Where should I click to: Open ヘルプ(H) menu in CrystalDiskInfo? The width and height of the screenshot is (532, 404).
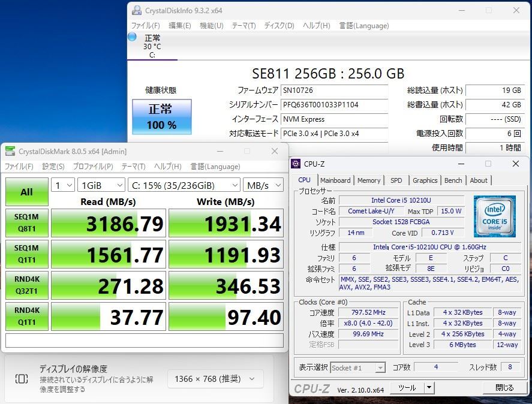[x=317, y=26]
